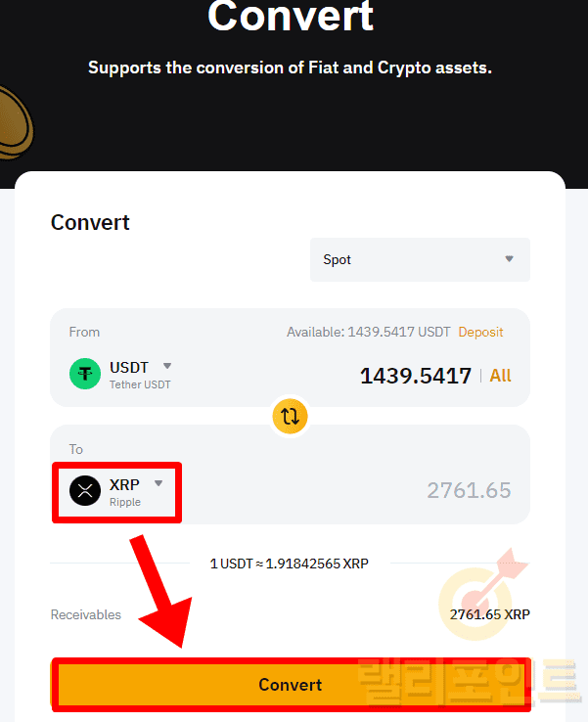Expand the USDT currency dropdown arrow

click(x=167, y=367)
